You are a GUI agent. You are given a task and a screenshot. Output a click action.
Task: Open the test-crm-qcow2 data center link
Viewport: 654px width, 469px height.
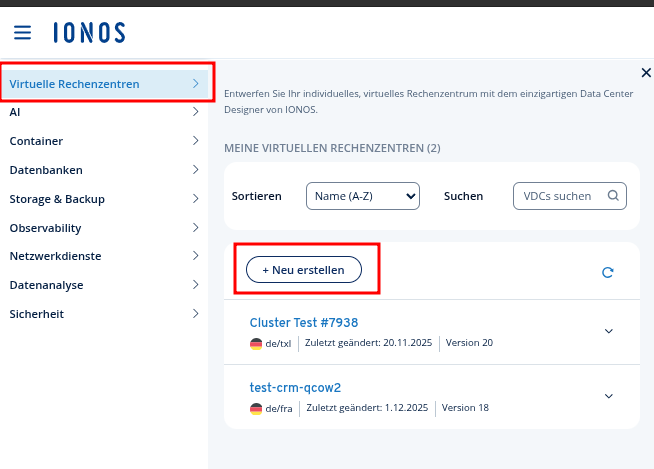click(302, 387)
